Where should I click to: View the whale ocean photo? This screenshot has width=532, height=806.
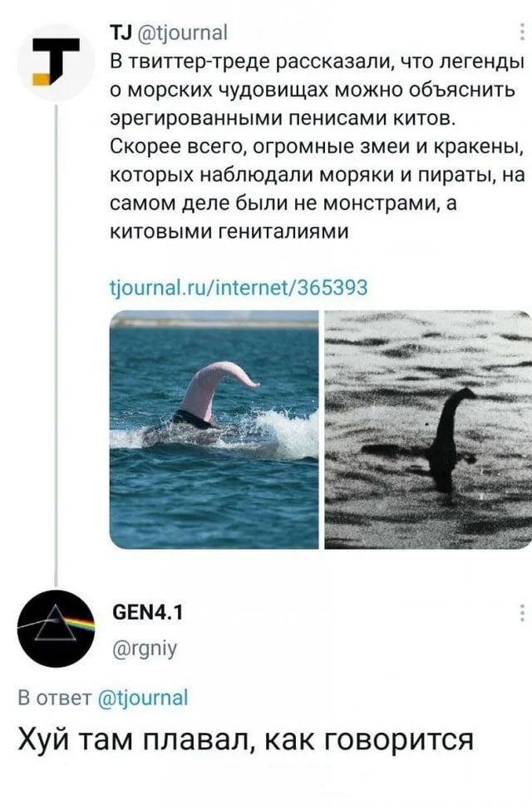[x=214, y=429]
